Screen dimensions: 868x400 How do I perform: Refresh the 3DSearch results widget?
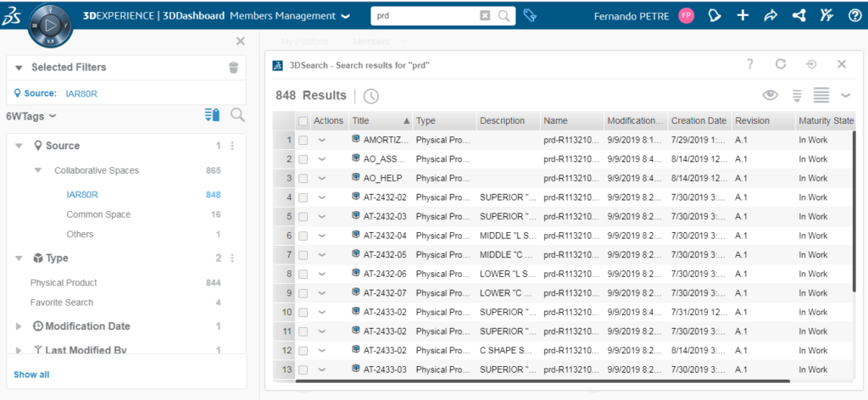tap(781, 64)
